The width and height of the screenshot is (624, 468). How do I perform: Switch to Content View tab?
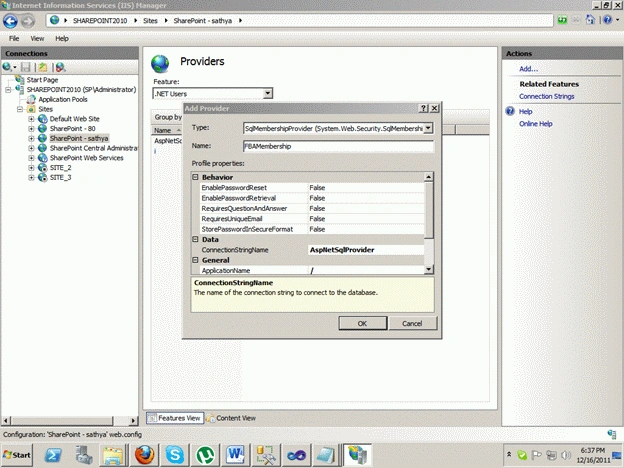coord(231,418)
